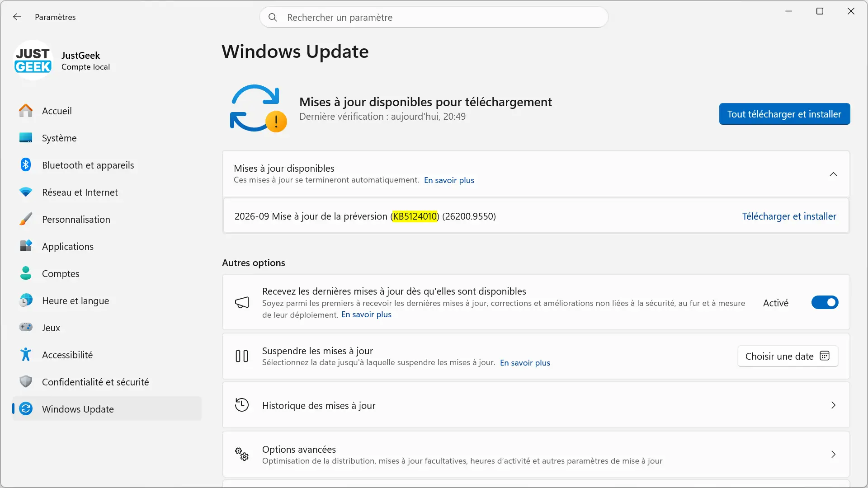The height and width of the screenshot is (488, 868).
Task: Minimize the Paramètres window
Action: [x=788, y=11]
